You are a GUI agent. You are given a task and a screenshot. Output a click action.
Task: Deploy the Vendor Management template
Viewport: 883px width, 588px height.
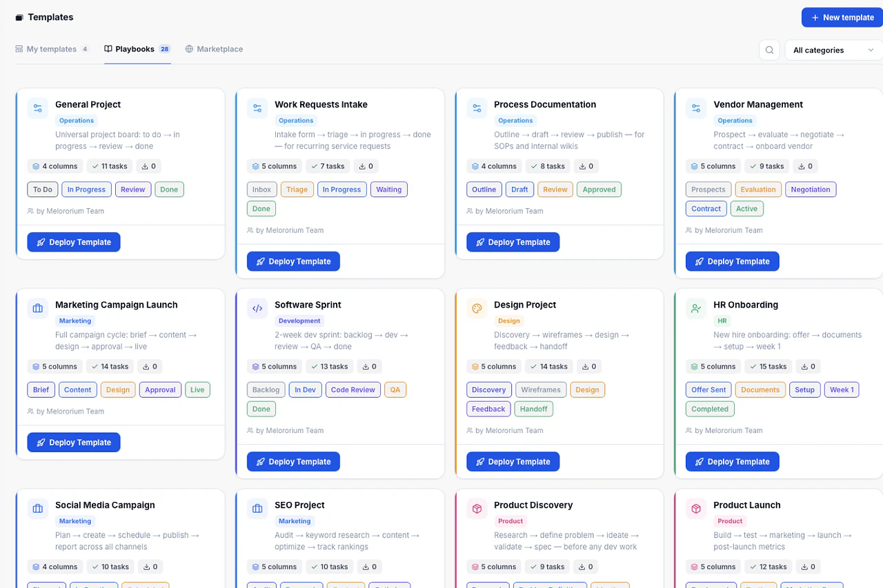pos(732,261)
